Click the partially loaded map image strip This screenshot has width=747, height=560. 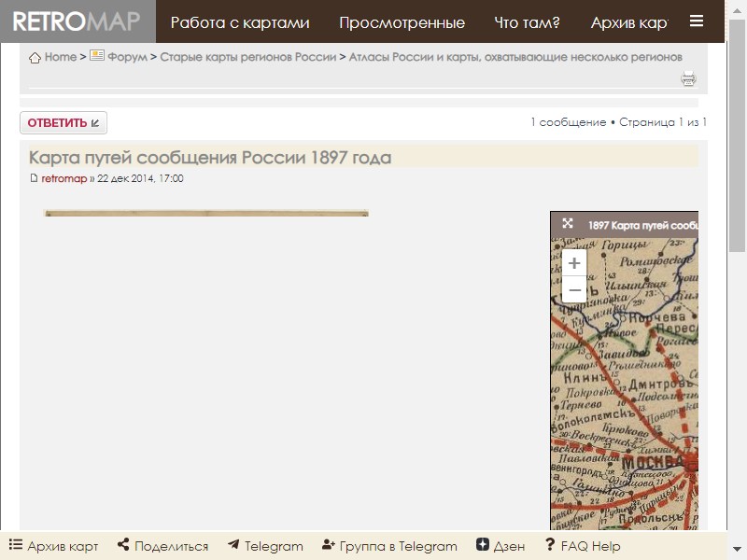tap(205, 213)
